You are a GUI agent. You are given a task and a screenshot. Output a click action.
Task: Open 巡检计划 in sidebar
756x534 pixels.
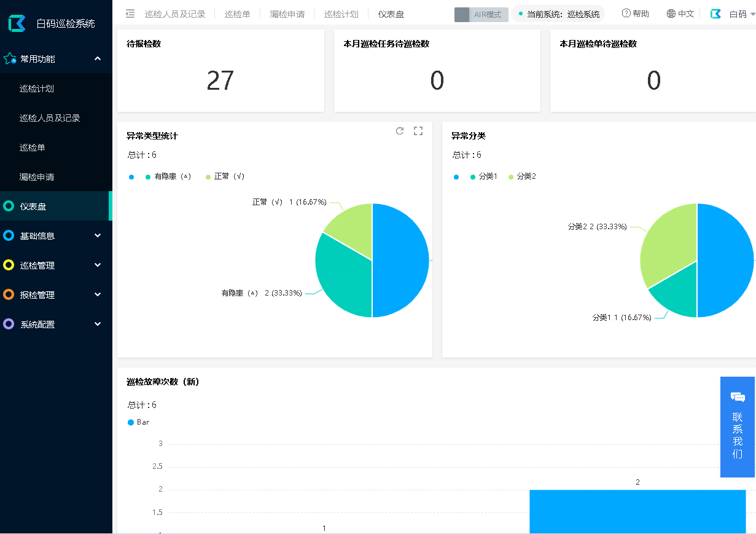point(37,88)
